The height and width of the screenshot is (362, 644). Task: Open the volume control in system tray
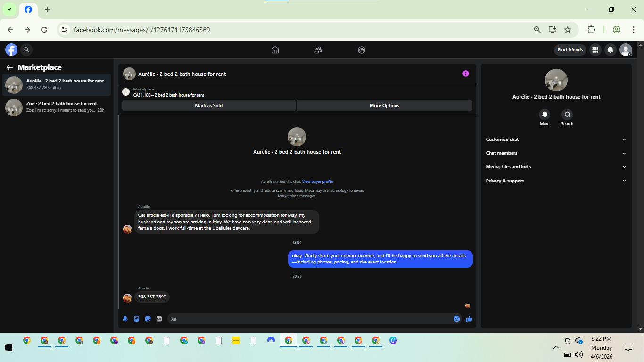coord(579,354)
